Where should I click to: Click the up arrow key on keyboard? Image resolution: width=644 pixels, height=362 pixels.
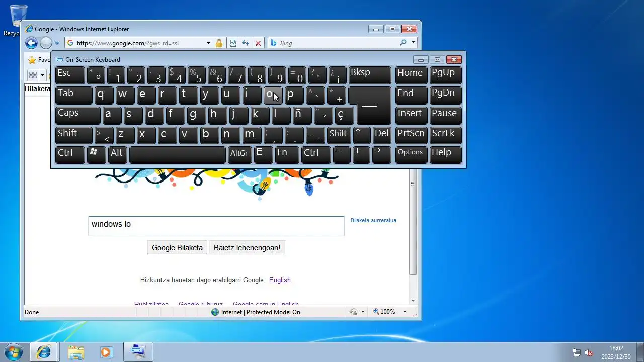pos(361,135)
